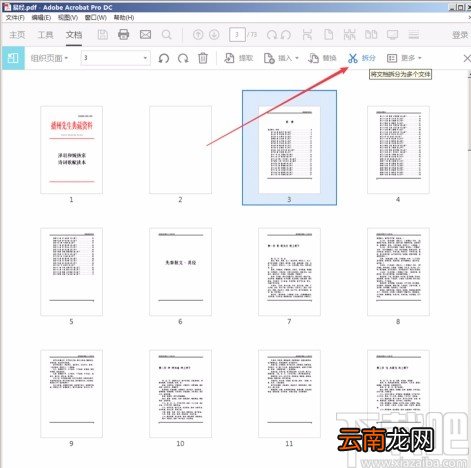This screenshot has height=468, width=471.
Task: Select page 8 thumbnail
Action: [398, 272]
